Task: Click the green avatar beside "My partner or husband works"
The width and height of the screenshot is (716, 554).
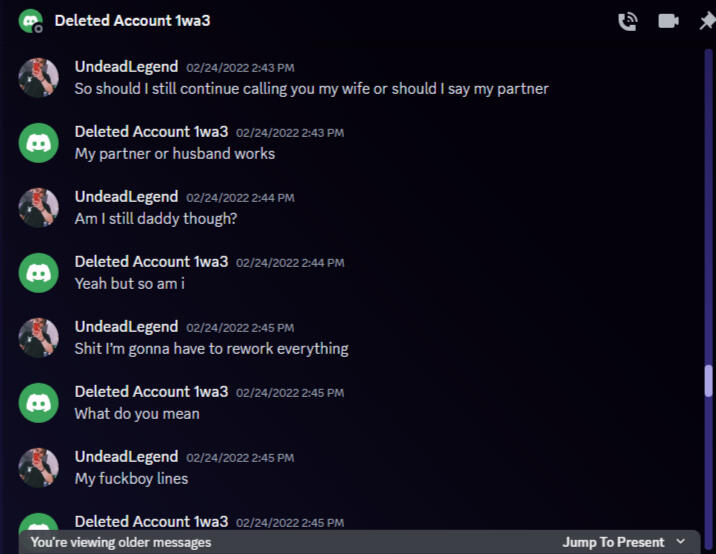Action: pos(39,142)
